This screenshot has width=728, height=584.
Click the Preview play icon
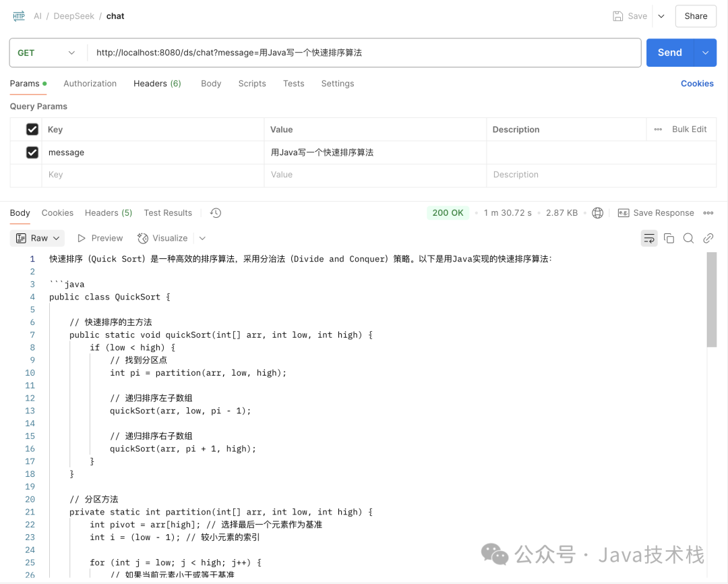click(82, 238)
